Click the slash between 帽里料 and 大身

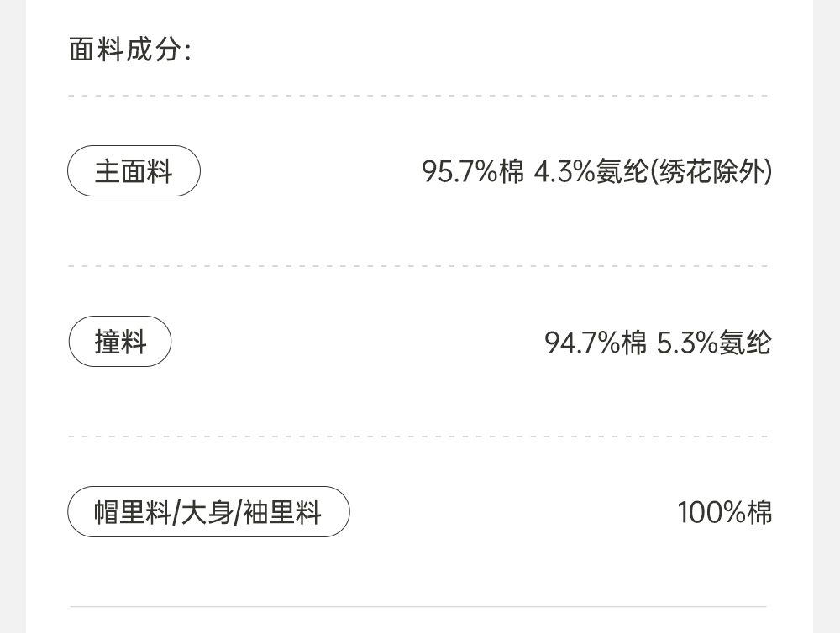click(176, 512)
